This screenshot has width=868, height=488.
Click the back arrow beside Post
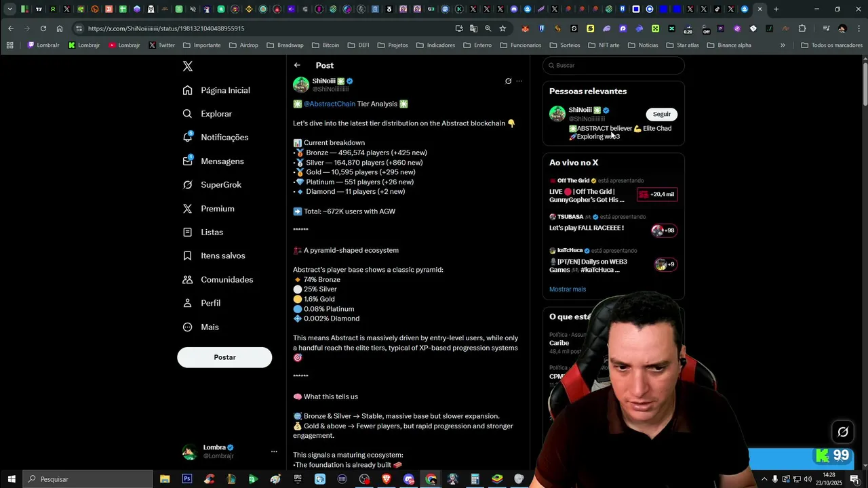click(297, 65)
